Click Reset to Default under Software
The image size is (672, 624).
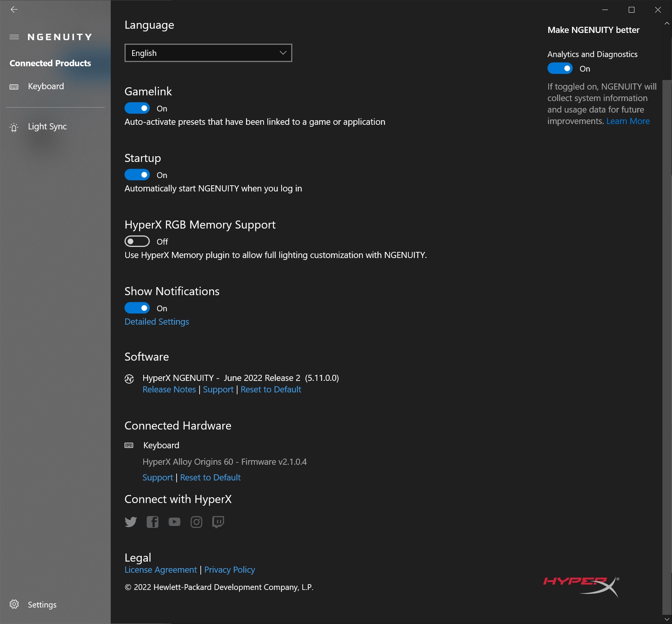(x=271, y=389)
